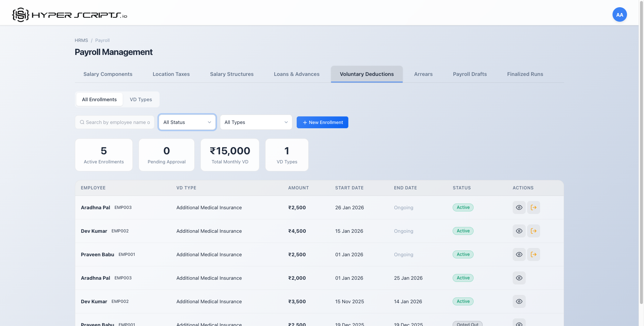Click the All Status chevron arrow

pos(210,122)
